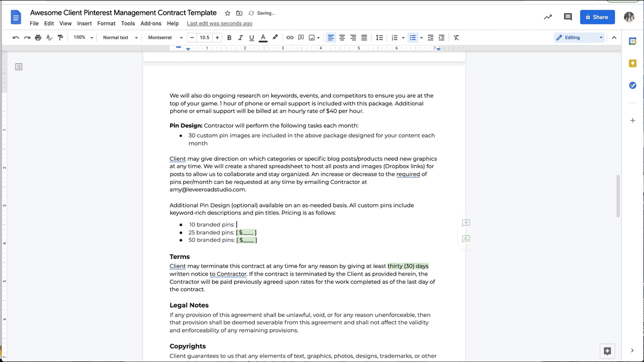Show the document outline

coord(19,67)
